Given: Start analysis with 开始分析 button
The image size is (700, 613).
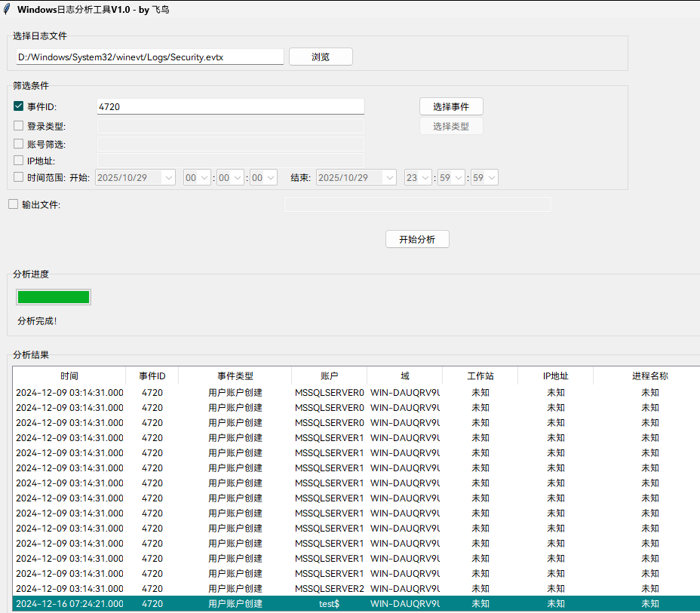Looking at the screenshot, I should point(417,239).
